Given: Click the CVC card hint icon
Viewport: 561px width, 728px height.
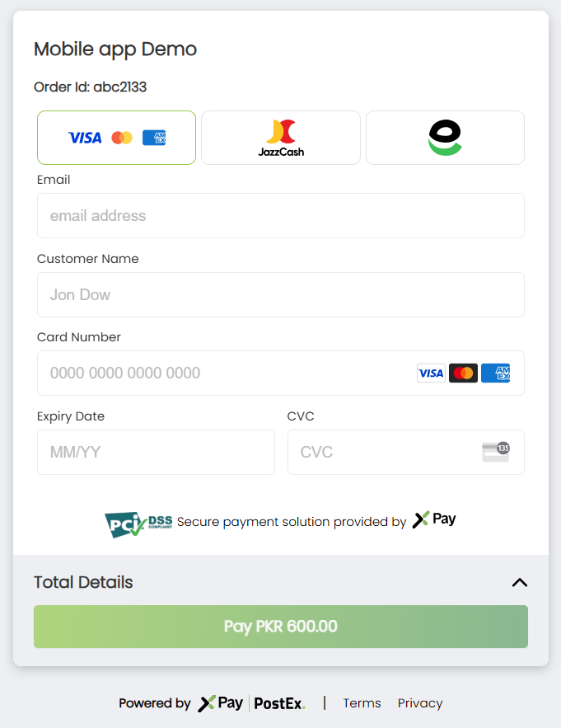Looking at the screenshot, I should coord(496,452).
